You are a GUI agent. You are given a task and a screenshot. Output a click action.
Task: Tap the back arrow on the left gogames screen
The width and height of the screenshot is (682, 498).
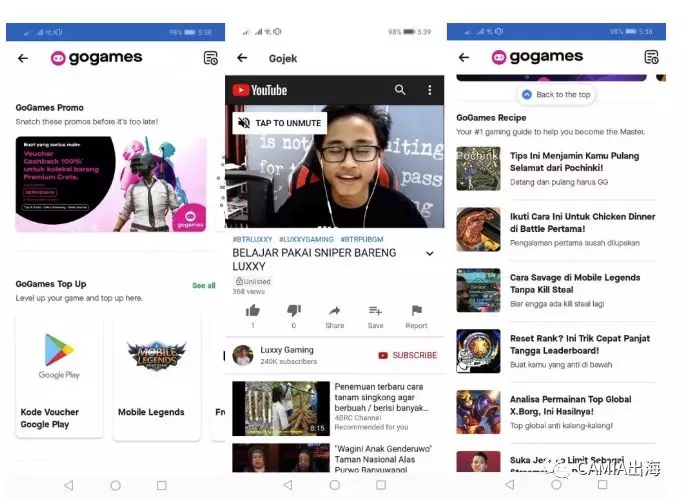tap(23, 58)
